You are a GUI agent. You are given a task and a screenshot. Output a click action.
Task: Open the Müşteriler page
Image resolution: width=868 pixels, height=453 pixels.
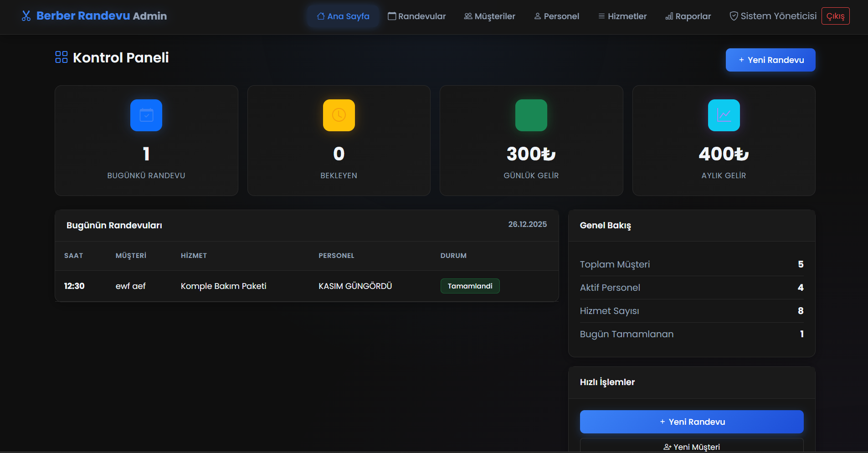tap(490, 16)
